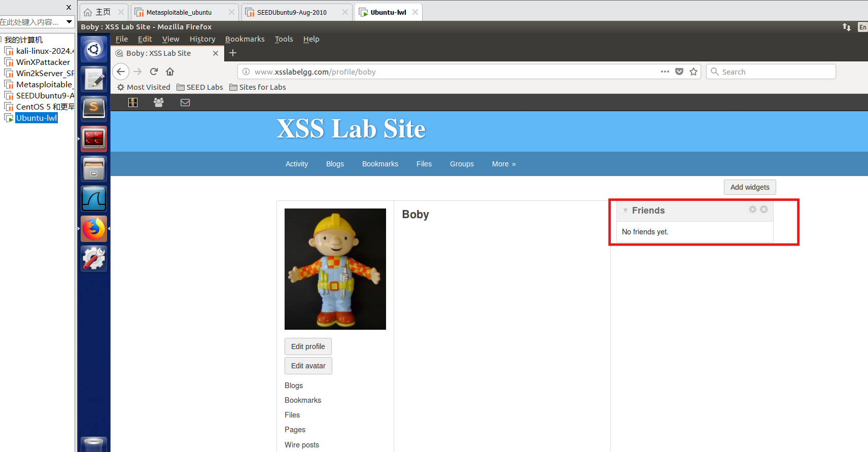Open the Bookmarks menu in menu bar
The height and width of the screenshot is (452, 868).
tap(245, 39)
